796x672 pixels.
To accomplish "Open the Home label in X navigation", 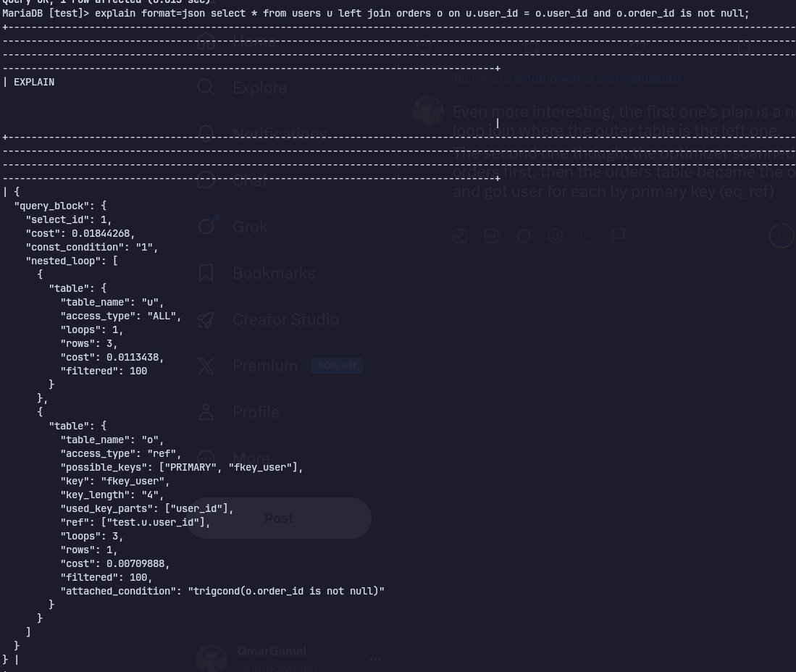I will click(x=254, y=41).
